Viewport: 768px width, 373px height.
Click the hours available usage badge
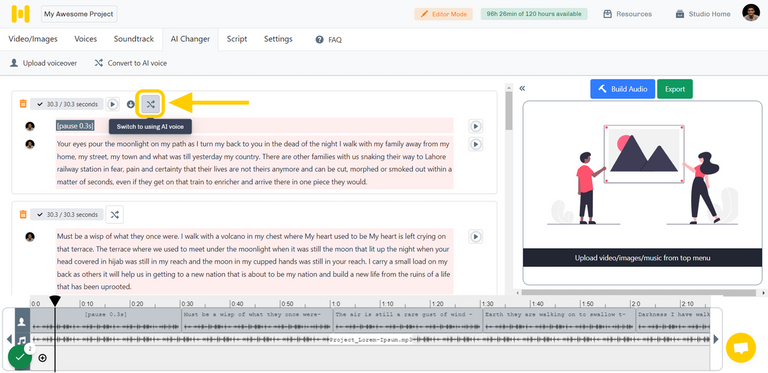[x=534, y=14]
